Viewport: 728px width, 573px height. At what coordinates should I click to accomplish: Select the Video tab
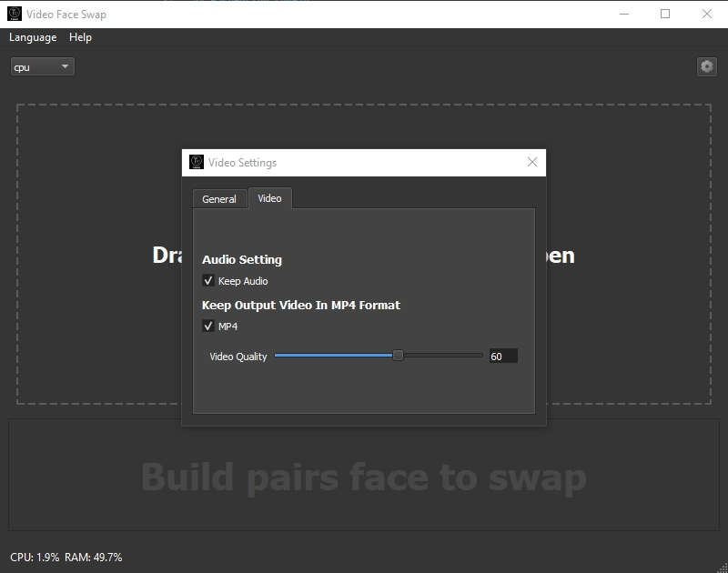point(269,198)
